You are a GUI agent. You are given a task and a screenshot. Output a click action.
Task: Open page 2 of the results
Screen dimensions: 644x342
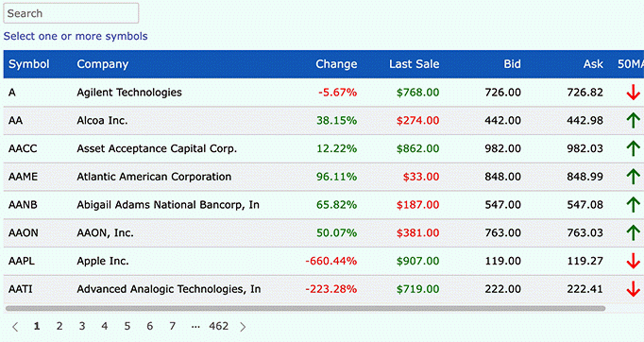[59, 326]
